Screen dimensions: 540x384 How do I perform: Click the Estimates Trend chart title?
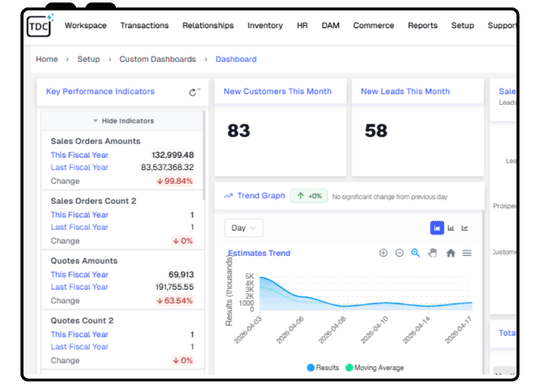coord(259,253)
